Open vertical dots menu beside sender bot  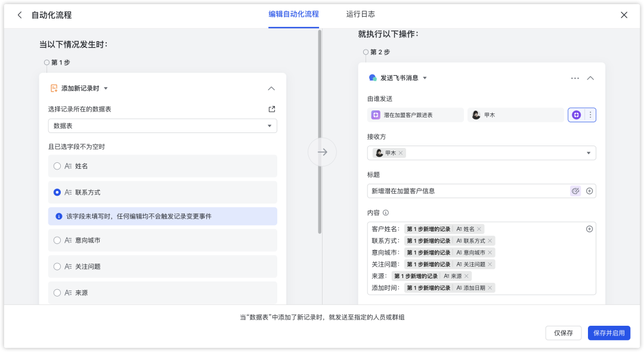pos(590,115)
